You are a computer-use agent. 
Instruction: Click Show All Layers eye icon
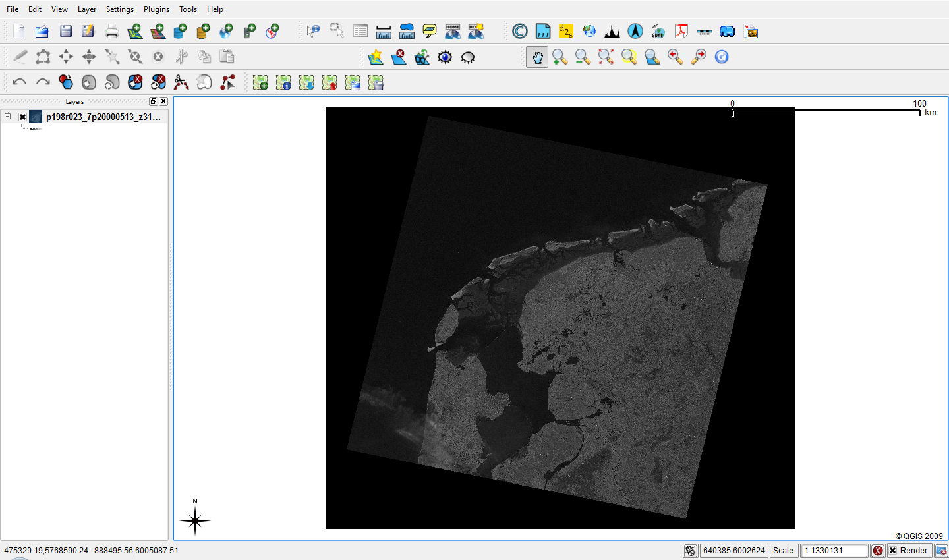tap(446, 57)
